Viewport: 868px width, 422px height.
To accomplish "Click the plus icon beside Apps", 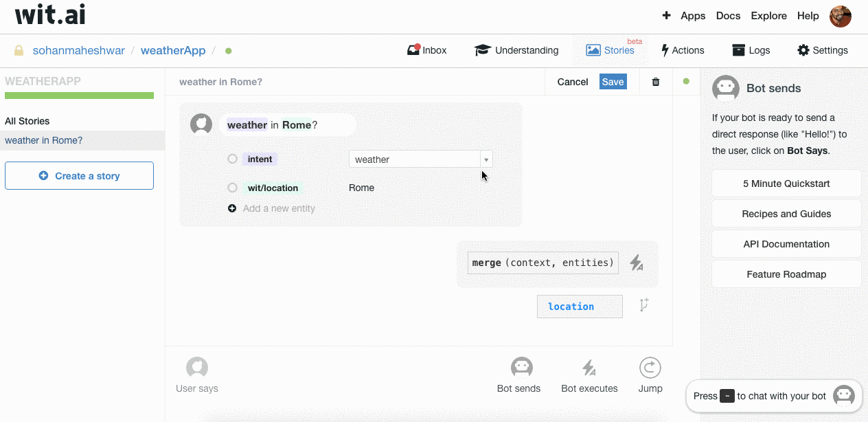I will click(x=666, y=16).
